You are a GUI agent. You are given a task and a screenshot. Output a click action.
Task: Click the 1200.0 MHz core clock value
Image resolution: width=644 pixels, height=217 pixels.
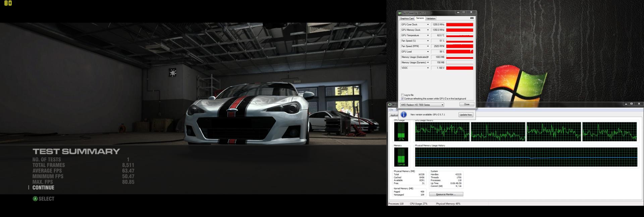coord(438,24)
